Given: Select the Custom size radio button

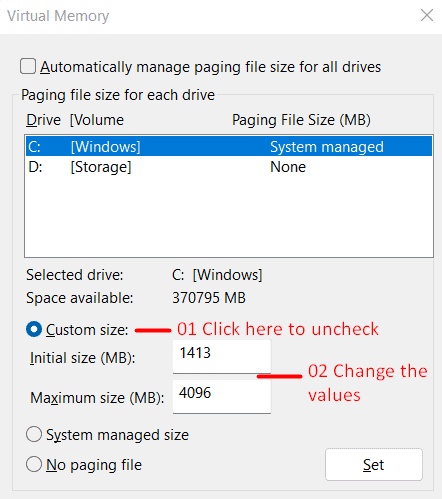Looking at the screenshot, I should [x=34, y=329].
